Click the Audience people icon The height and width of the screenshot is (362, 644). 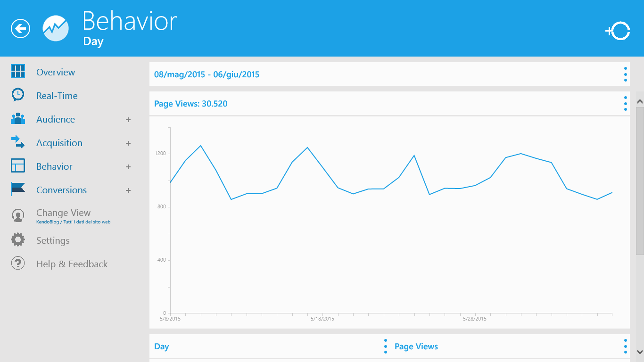tap(18, 119)
